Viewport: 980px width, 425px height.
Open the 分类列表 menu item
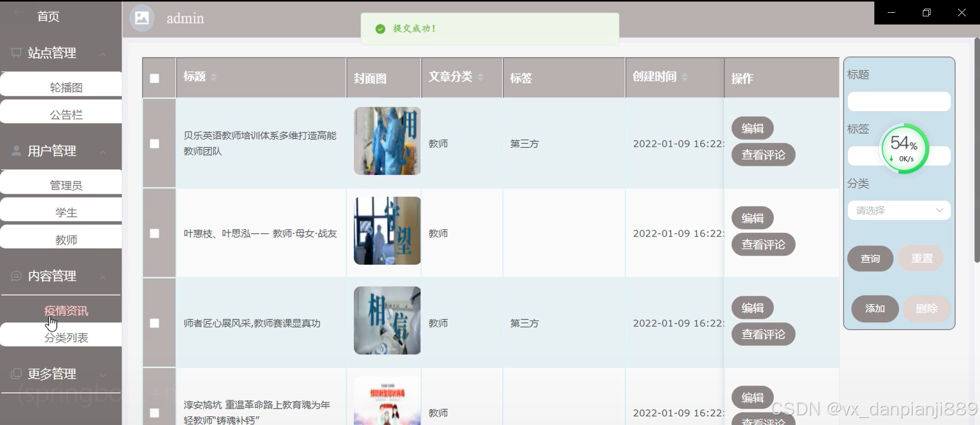point(61,335)
